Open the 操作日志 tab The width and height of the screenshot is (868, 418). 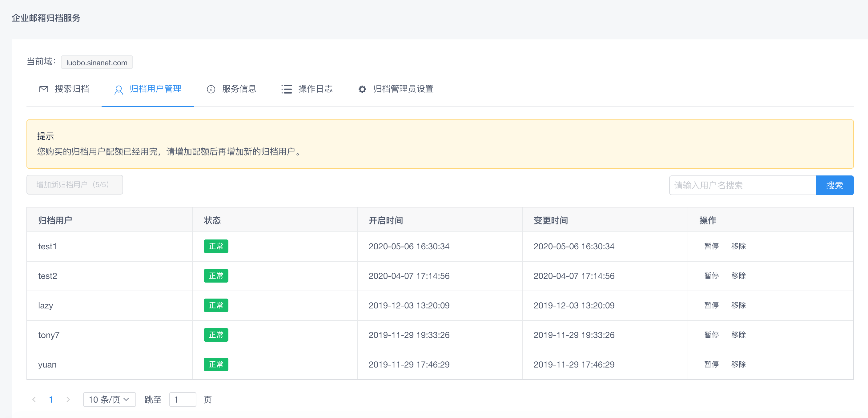(x=315, y=89)
